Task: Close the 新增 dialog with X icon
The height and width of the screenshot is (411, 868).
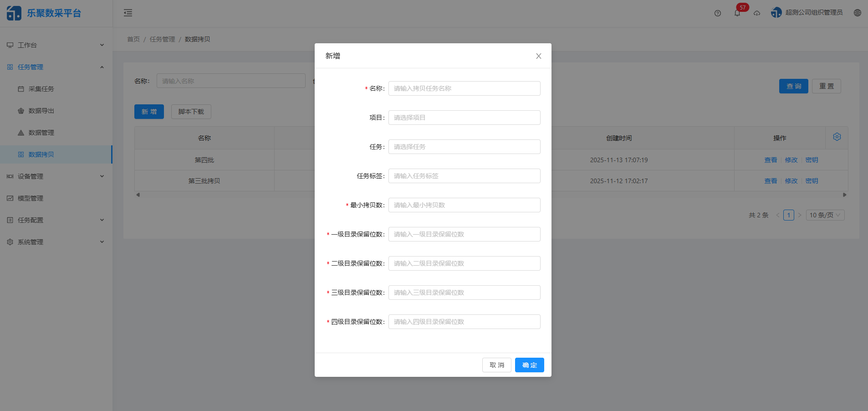Action: point(539,56)
